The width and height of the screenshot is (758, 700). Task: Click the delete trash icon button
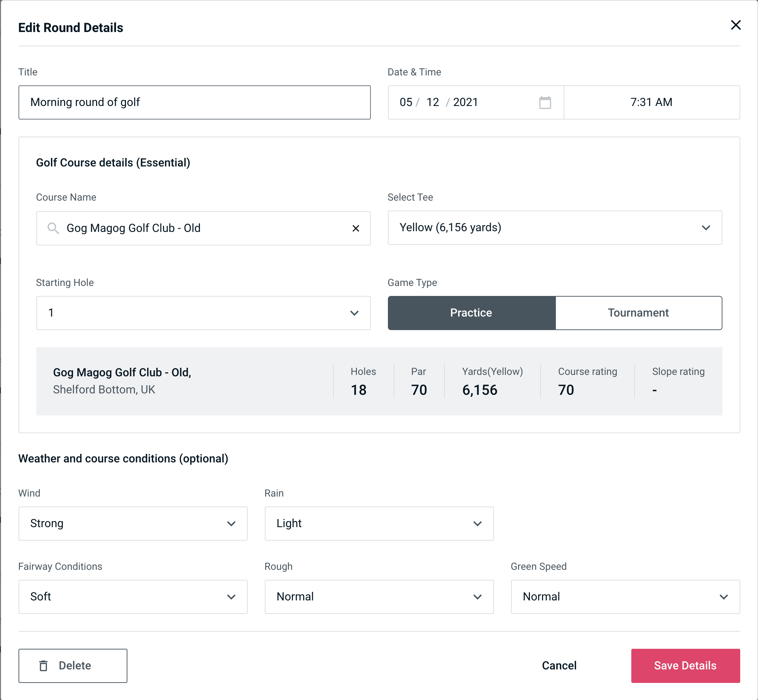(45, 666)
